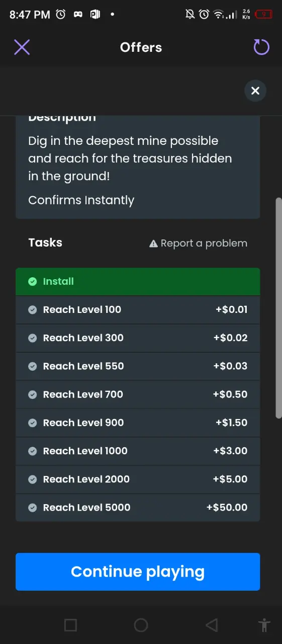
Task: Refresh offers with the purple reload icon
Action: pyautogui.click(x=261, y=47)
